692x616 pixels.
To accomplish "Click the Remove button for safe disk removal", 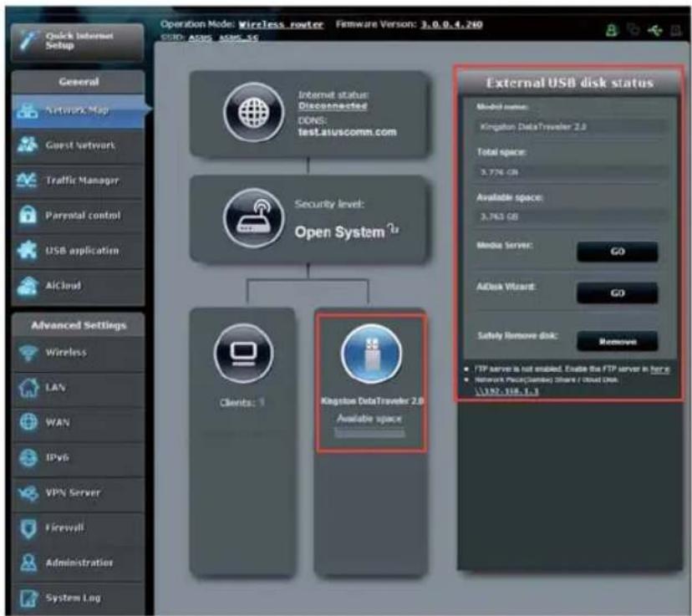I will [x=617, y=341].
